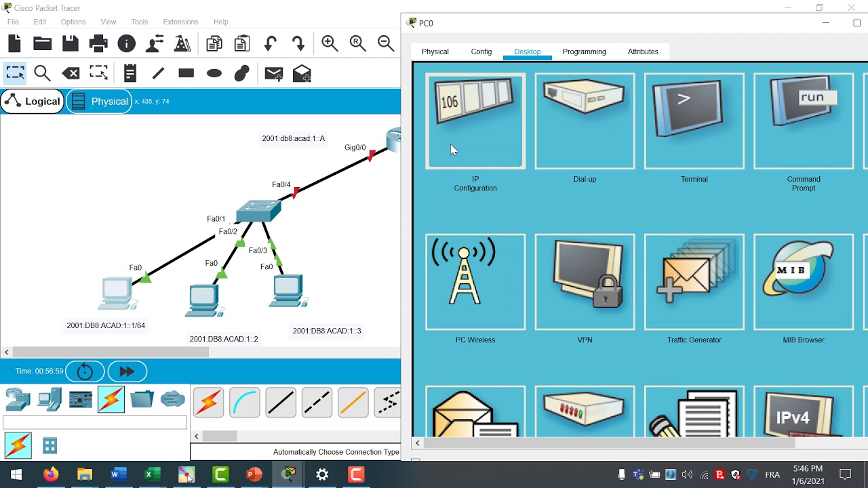Switch to PC0 Programming tab
This screenshot has width=868, height=488.
585,52
